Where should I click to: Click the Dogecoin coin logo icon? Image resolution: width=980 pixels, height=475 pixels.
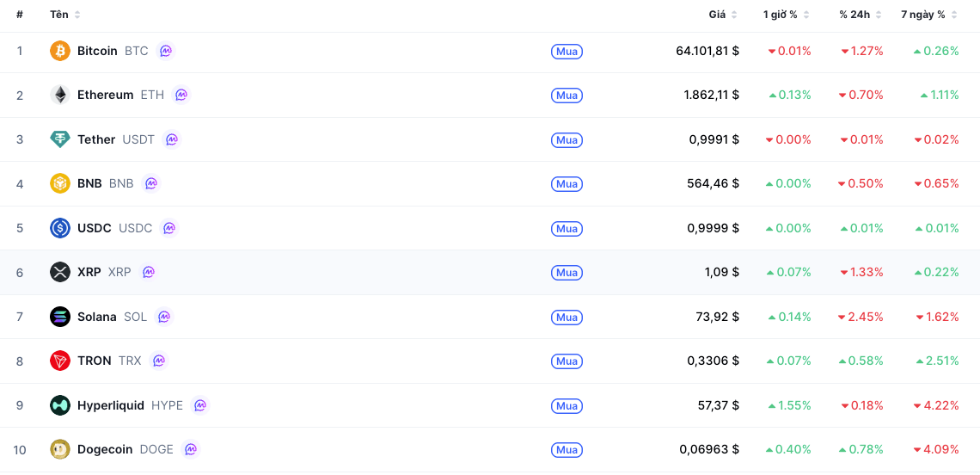60,449
